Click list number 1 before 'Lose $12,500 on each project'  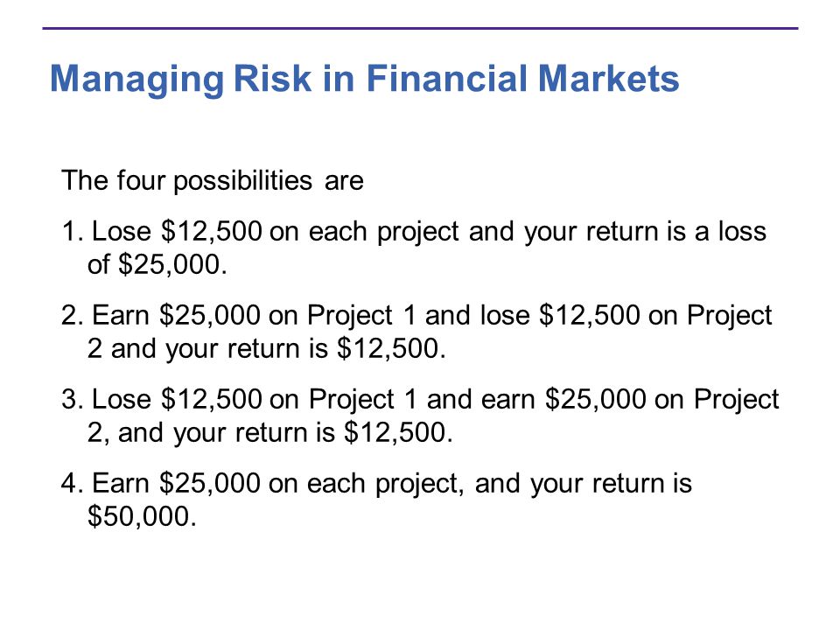click(x=72, y=232)
